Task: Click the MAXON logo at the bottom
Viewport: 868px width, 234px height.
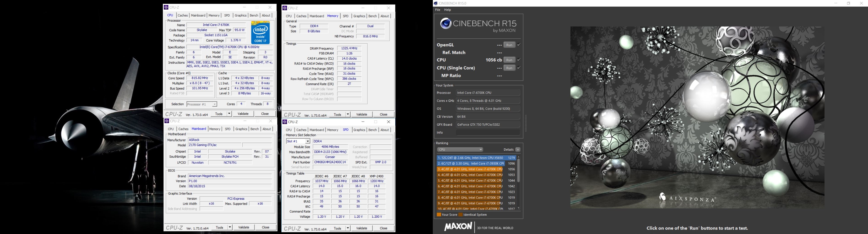Action: (x=458, y=227)
